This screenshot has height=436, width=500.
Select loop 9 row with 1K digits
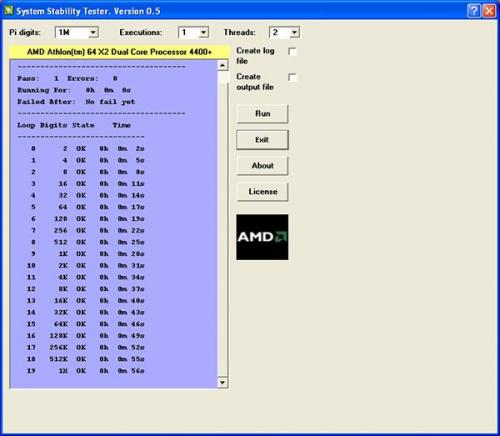(88, 254)
